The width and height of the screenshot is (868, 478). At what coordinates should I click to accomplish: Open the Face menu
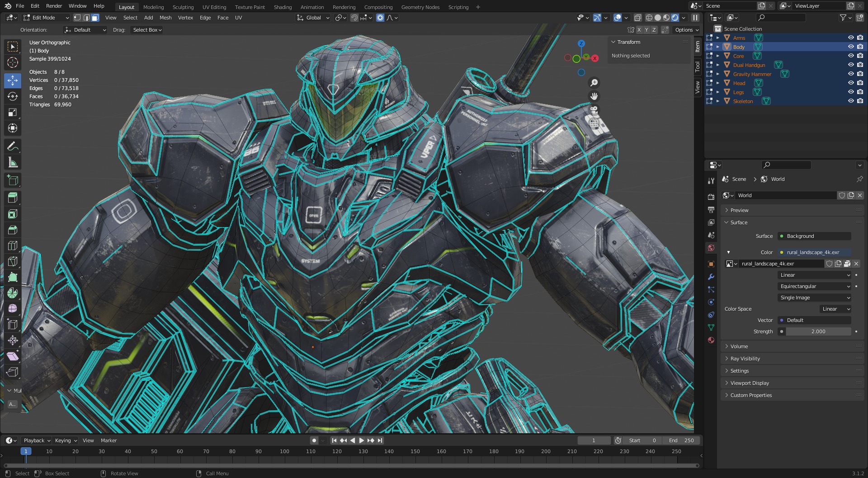pyautogui.click(x=223, y=18)
